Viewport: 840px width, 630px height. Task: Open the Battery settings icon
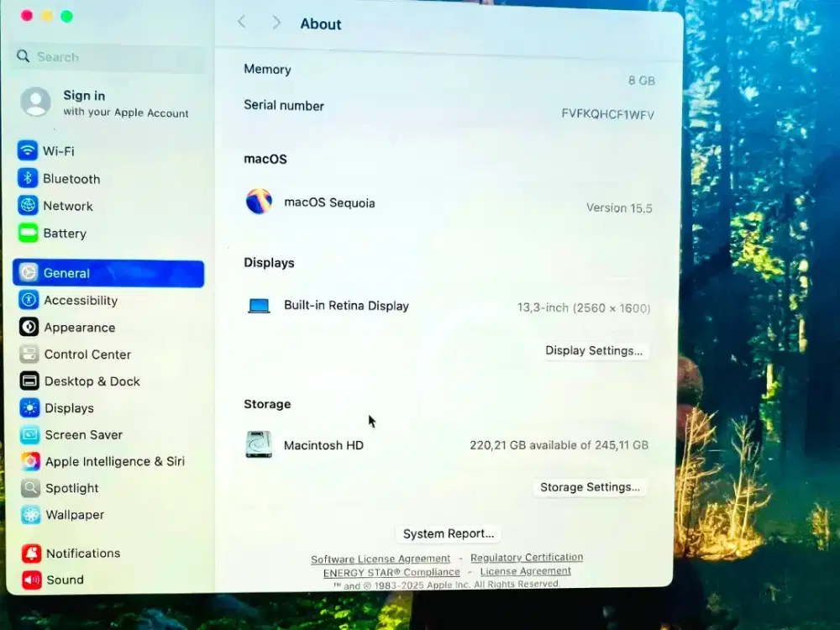28,234
